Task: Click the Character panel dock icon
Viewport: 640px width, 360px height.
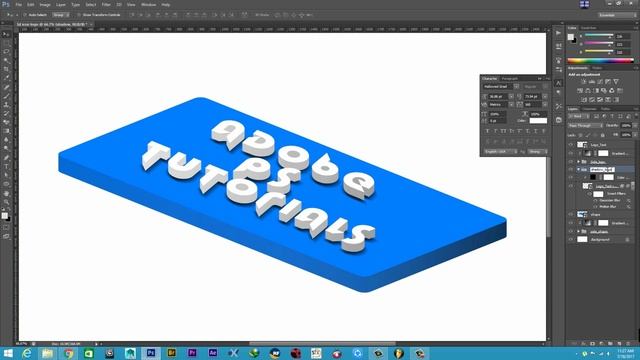Action: (x=558, y=83)
